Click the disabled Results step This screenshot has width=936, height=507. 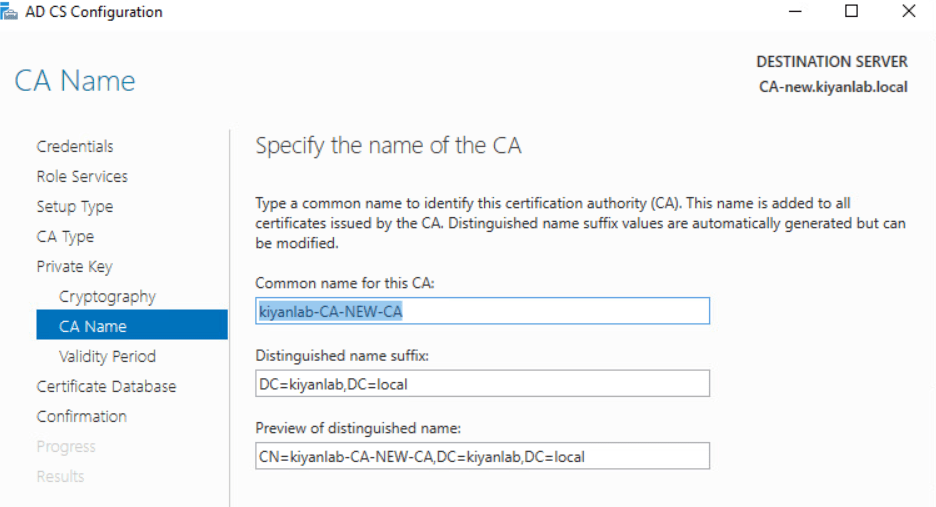coord(60,476)
